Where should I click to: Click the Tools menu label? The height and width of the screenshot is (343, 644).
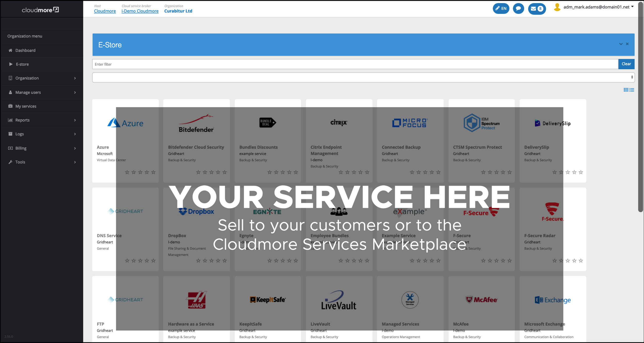click(x=20, y=162)
